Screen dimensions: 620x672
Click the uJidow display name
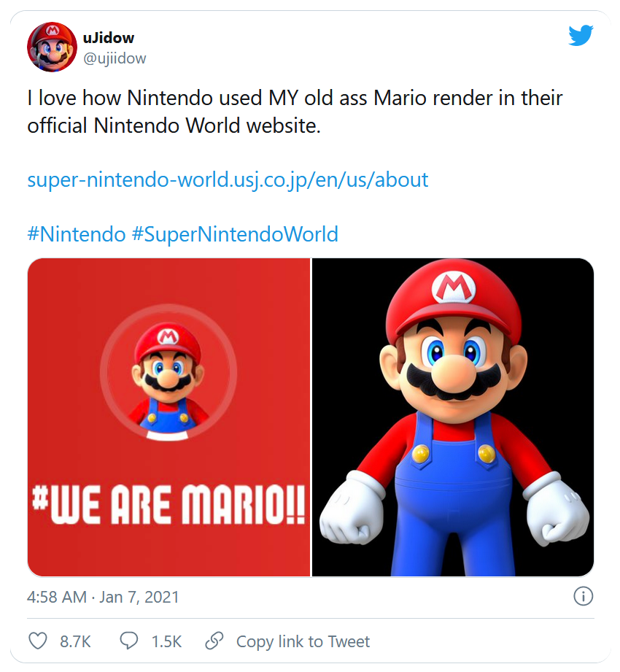(x=109, y=37)
